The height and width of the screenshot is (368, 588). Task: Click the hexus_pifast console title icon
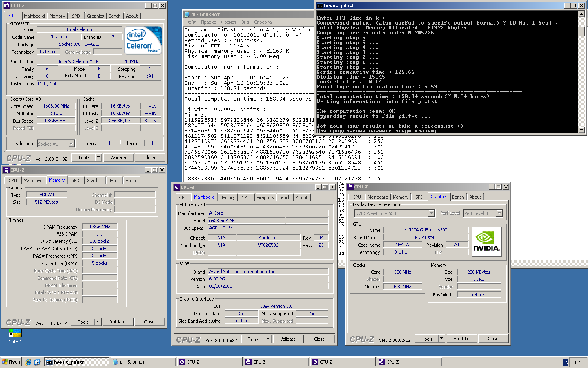[x=320, y=6]
